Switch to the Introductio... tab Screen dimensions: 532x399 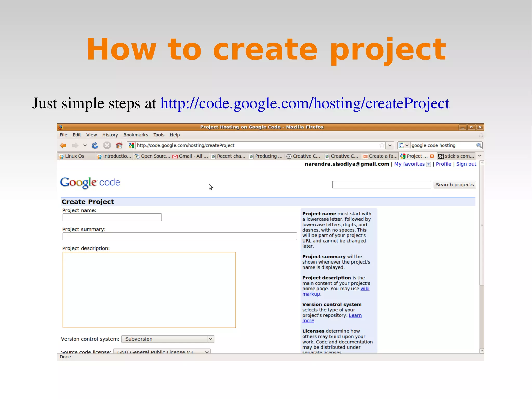[x=114, y=156]
